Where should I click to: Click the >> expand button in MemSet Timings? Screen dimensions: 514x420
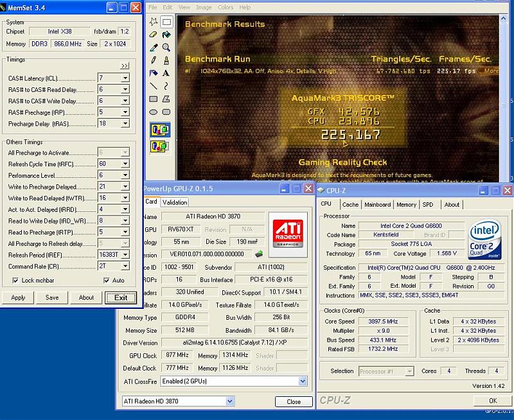[x=125, y=66]
